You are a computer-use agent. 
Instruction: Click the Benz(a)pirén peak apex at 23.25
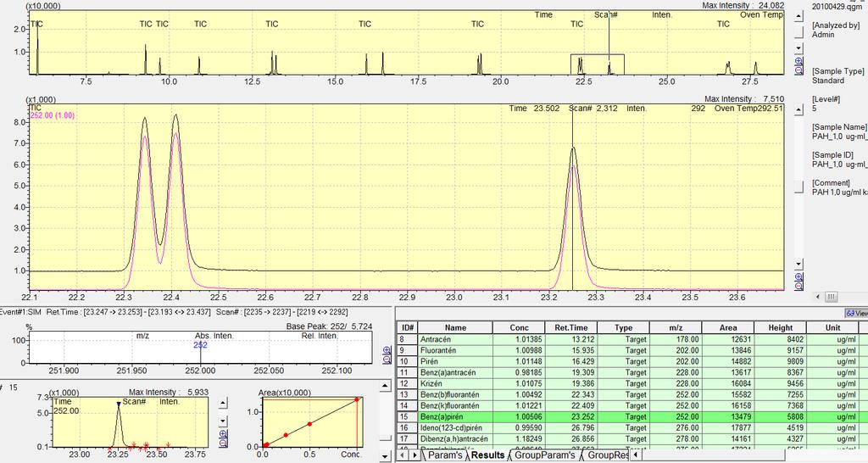pos(573,148)
